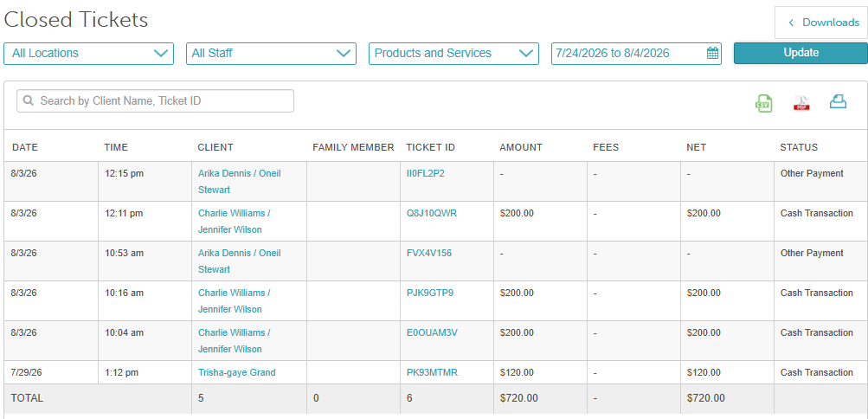868x419 pixels.
Task: Open ticket FVX4V156
Action: 429,253
